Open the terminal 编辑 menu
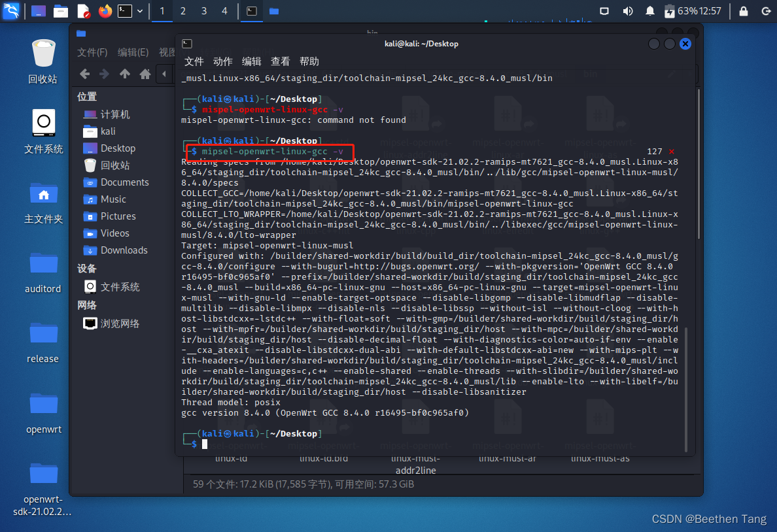The image size is (777, 532). [x=251, y=61]
